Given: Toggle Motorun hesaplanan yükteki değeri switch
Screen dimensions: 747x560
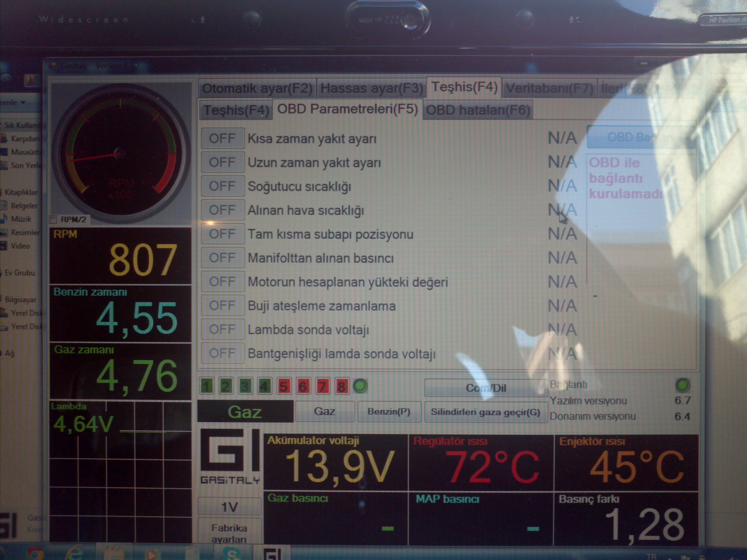Looking at the screenshot, I should (x=223, y=281).
